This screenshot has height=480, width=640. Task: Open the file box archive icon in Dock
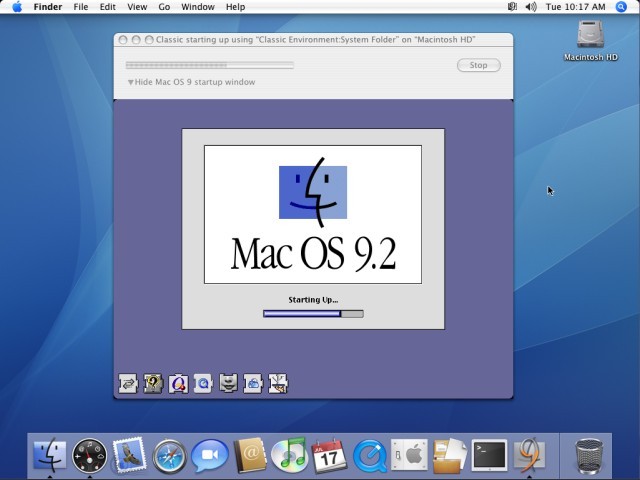449,456
